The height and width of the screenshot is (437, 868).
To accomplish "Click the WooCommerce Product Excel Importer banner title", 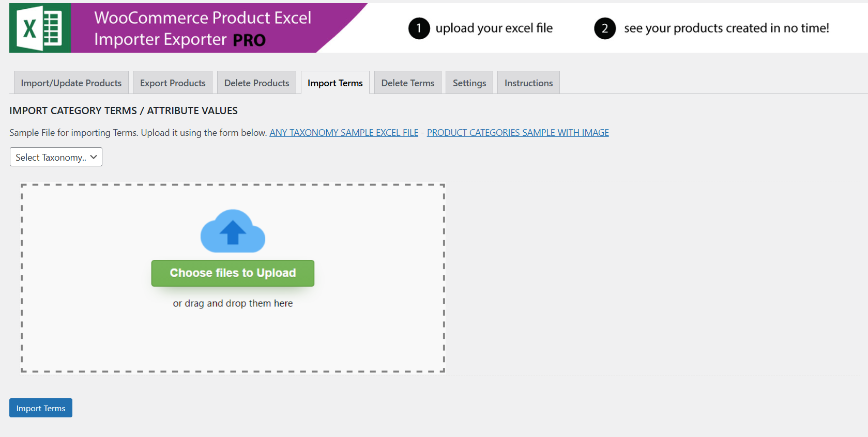I will (202, 28).
